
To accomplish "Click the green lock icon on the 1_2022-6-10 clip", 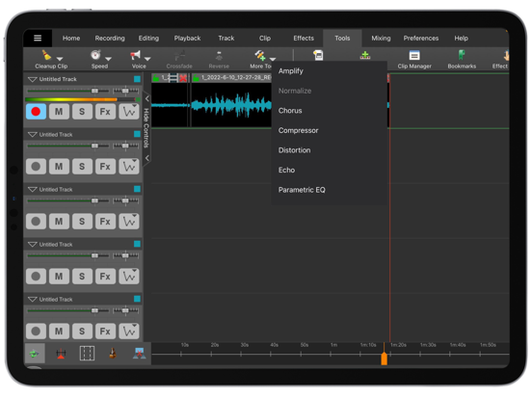I will (x=196, y=78).
